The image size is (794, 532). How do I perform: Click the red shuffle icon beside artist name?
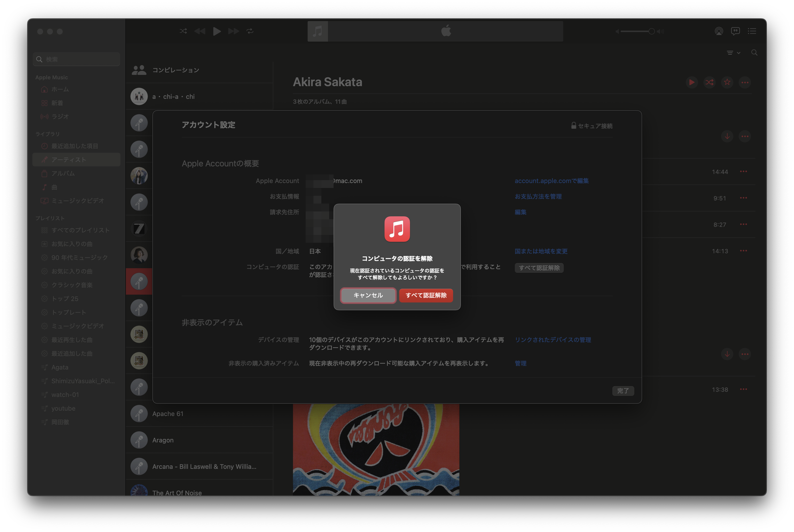[709, 82]
